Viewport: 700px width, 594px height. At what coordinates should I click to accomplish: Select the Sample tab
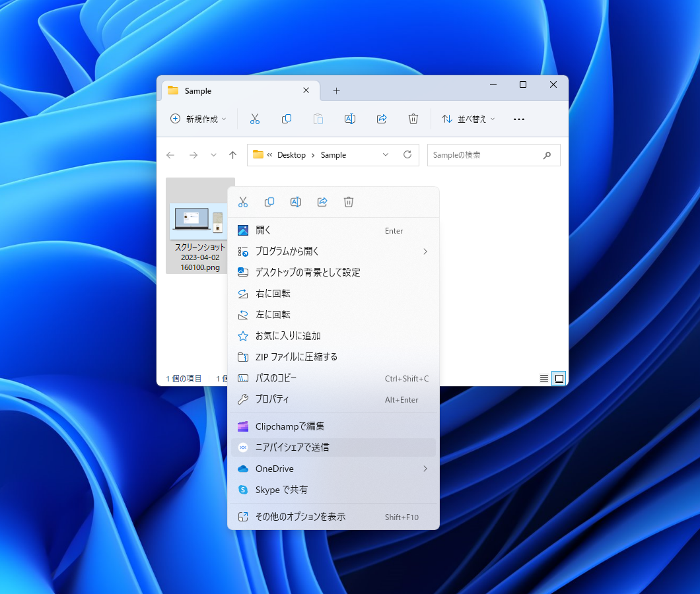coord(240,90)
